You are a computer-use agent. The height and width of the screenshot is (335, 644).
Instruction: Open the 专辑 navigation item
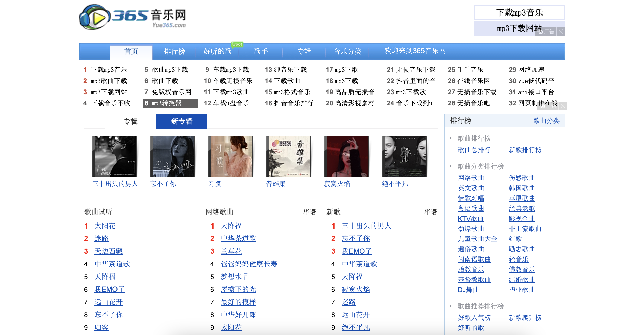(x=304, y=52)
